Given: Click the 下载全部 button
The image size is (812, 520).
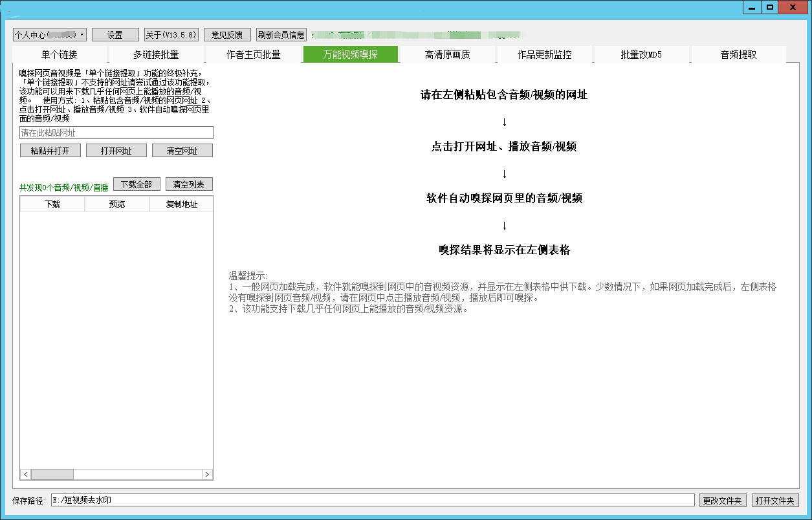Looking at the screenshot, I should (137, 184).
